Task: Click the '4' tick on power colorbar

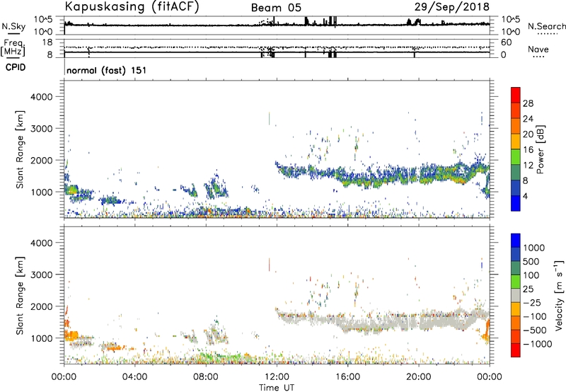Action: pyautogui.click(x=525, y=196)
